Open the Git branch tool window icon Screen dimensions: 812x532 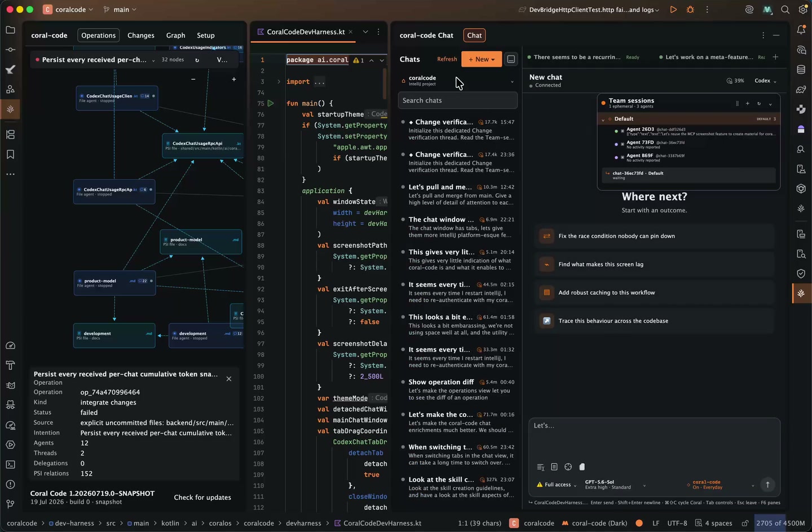(x=10, y=504)
